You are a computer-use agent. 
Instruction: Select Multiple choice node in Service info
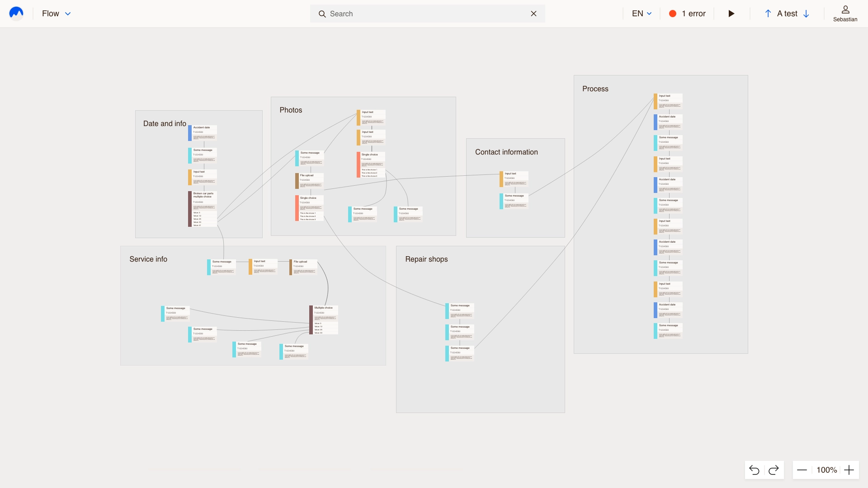click(x=324, y=320)
